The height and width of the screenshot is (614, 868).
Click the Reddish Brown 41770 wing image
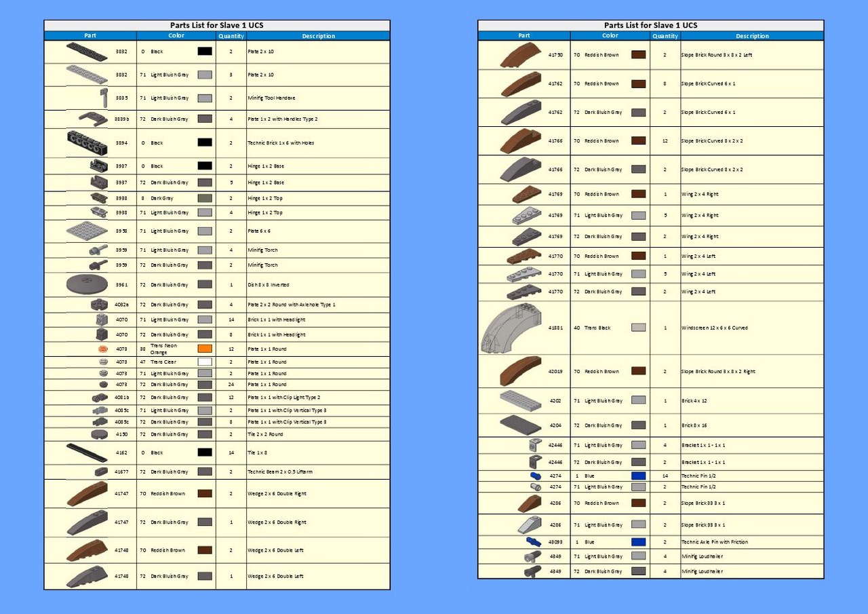pos(524,256)
